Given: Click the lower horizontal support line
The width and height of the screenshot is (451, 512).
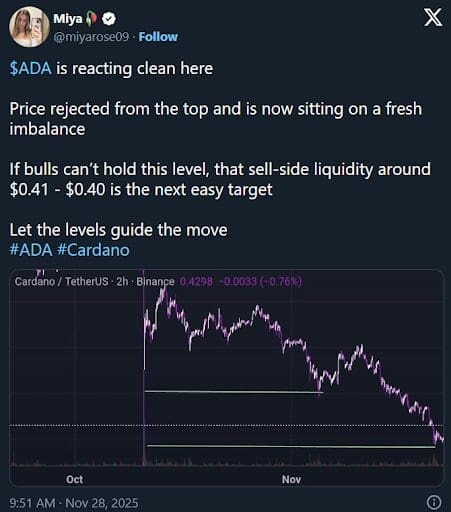Looking at the screenshot, I should point(291,446).
